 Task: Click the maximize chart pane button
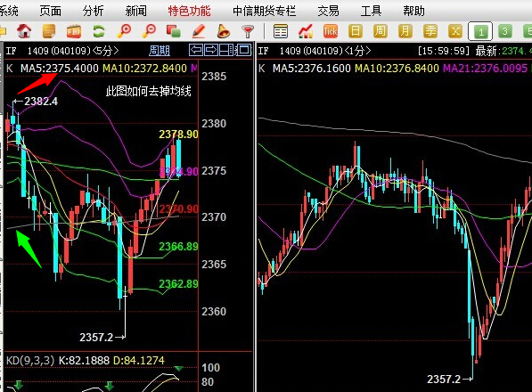click(x=244, y=50)
